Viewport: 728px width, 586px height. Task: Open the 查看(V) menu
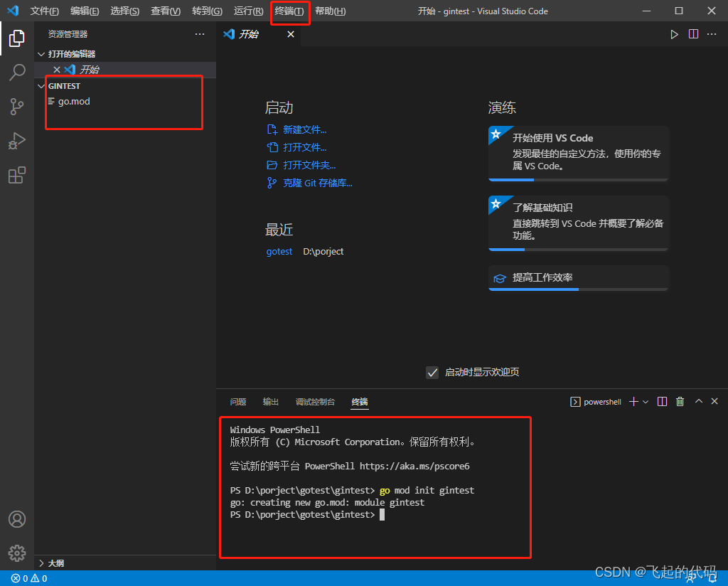[166, 11]
